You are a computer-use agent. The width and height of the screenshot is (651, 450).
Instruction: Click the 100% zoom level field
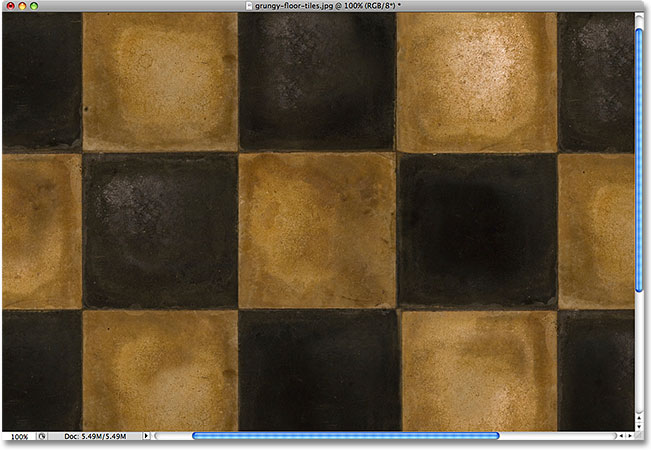[x=17, y=436]
